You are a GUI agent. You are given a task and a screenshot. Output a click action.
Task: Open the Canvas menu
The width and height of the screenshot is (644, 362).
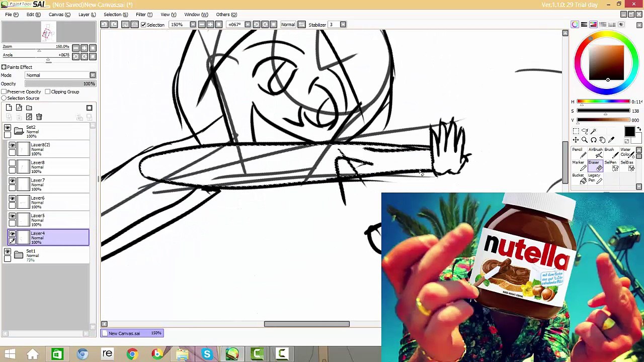coord(59,15)
